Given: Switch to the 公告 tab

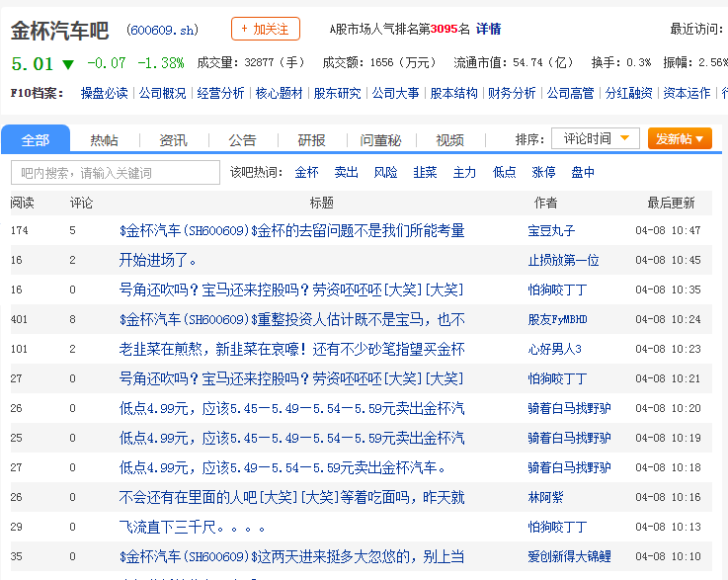Looking at the screenshot, I should (242, 139).
